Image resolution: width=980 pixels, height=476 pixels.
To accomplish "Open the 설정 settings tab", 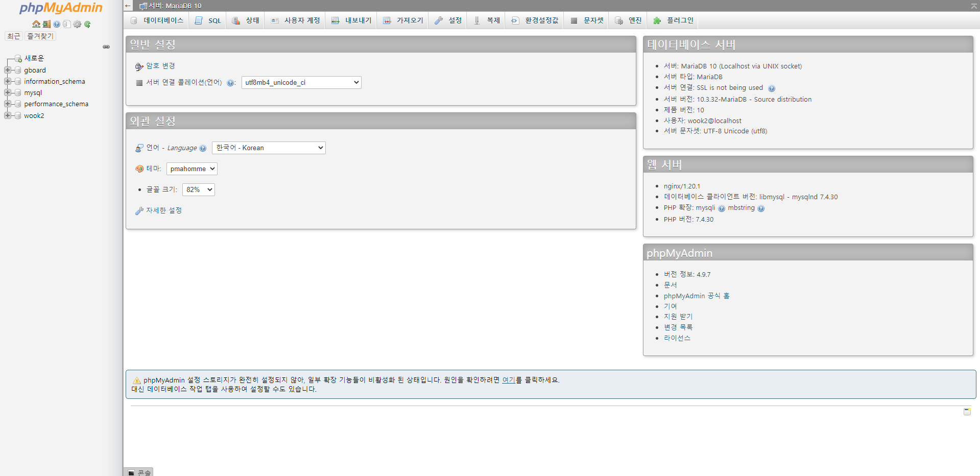I will [448, 20].
